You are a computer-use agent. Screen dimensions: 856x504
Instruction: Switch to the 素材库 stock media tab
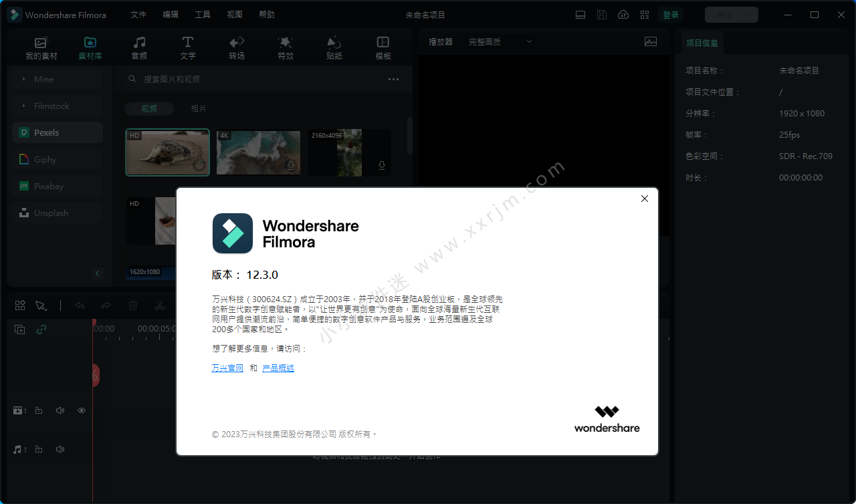tap(90, 48)
